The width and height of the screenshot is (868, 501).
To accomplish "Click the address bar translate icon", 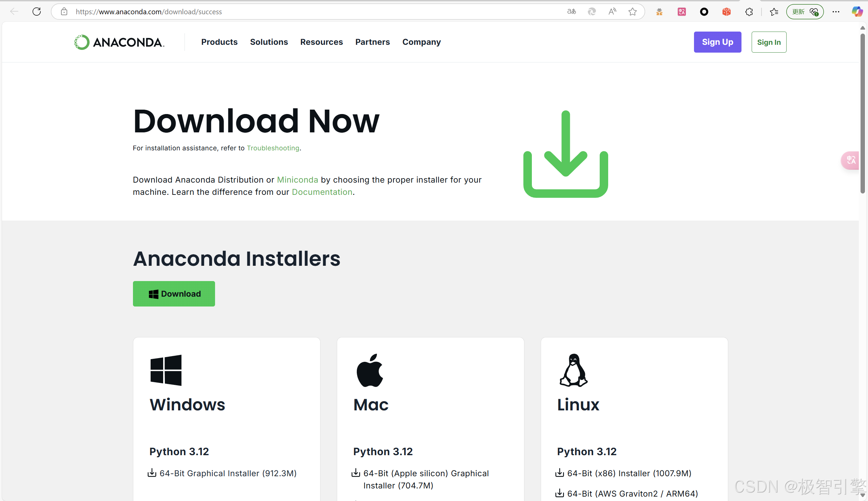I will (571, 12).
